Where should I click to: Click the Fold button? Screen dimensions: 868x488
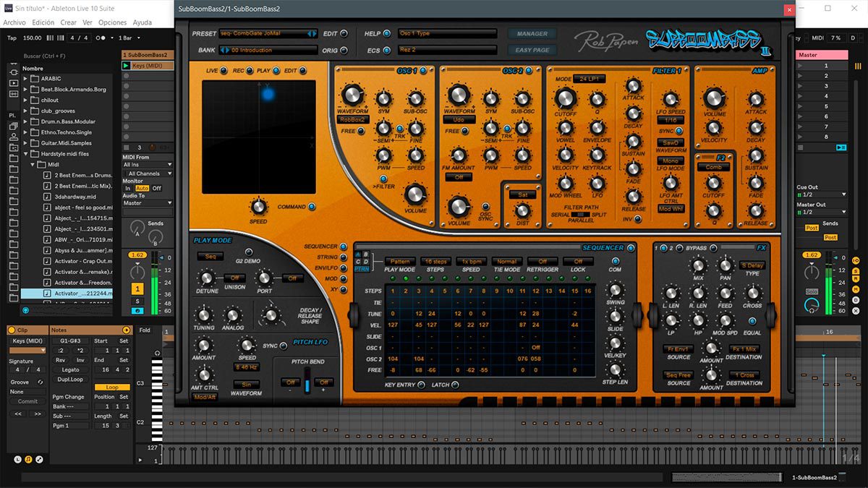145,330
